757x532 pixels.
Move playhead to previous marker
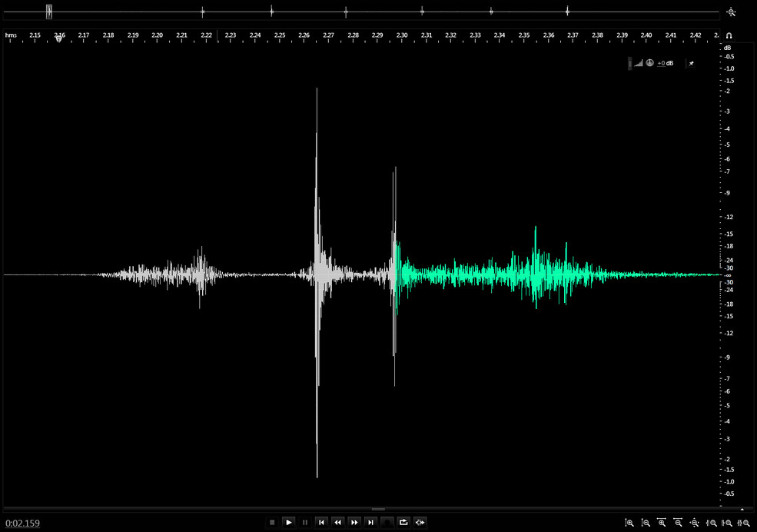(321, 522)
